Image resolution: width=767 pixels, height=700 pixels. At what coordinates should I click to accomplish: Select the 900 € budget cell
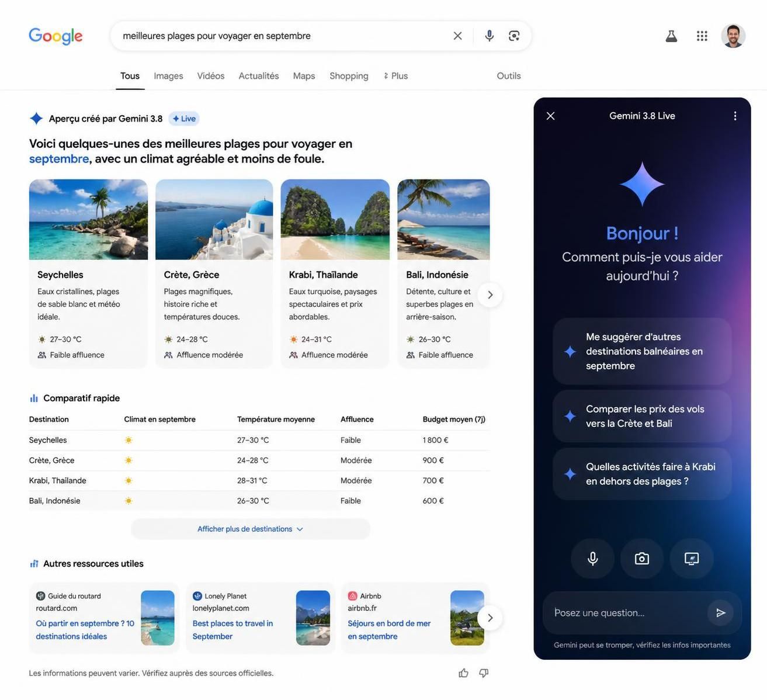[433, 460]
